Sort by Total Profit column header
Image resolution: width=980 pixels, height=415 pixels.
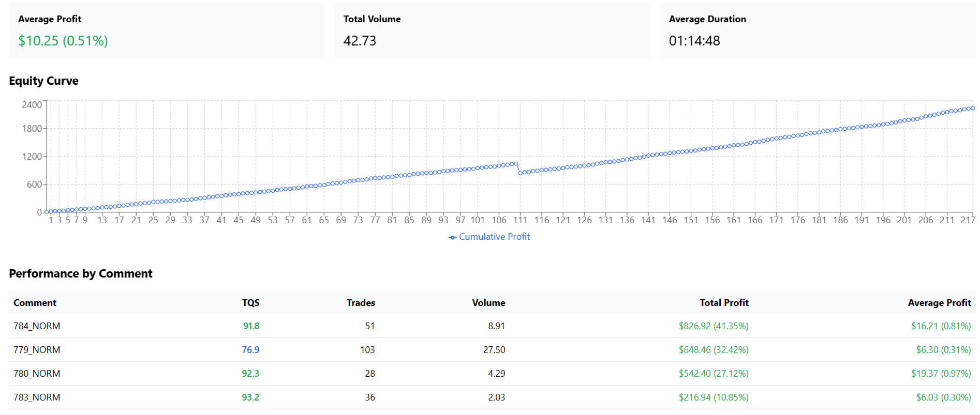click(x=724, y=303)
